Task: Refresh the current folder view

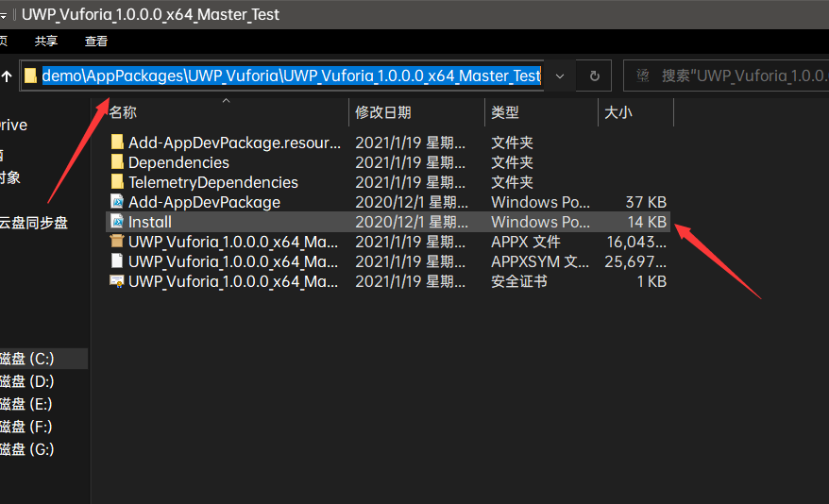Action: click(594, 76)
